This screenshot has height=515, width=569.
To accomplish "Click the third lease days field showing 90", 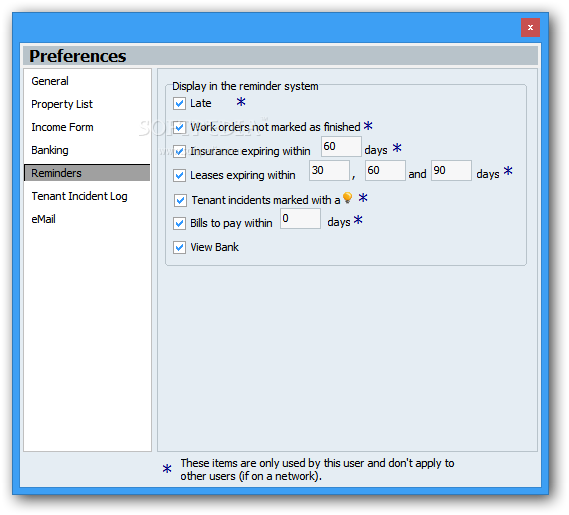I will (451, 170).
